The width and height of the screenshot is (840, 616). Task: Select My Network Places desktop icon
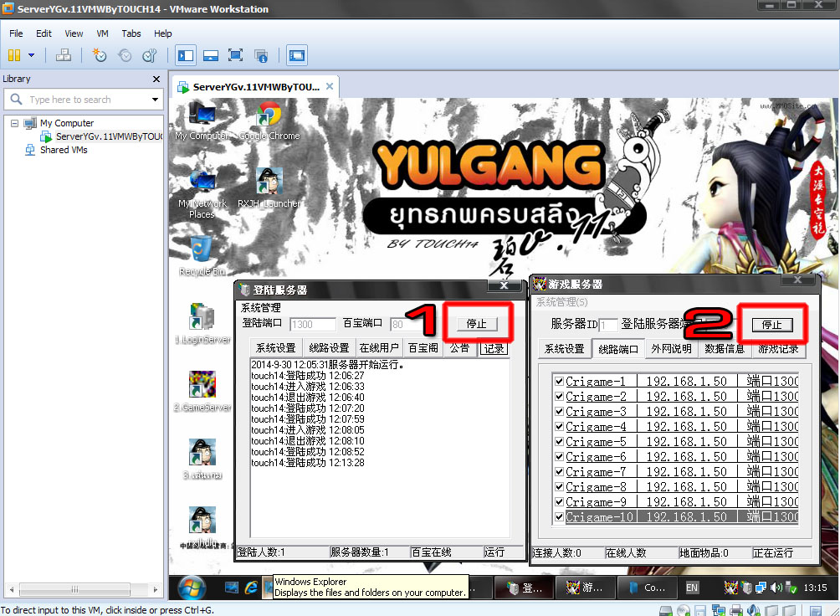(x=202, y=194)
